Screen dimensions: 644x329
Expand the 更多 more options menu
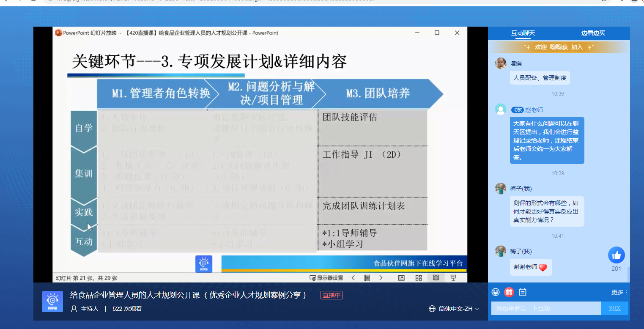(x=619, y=292)
